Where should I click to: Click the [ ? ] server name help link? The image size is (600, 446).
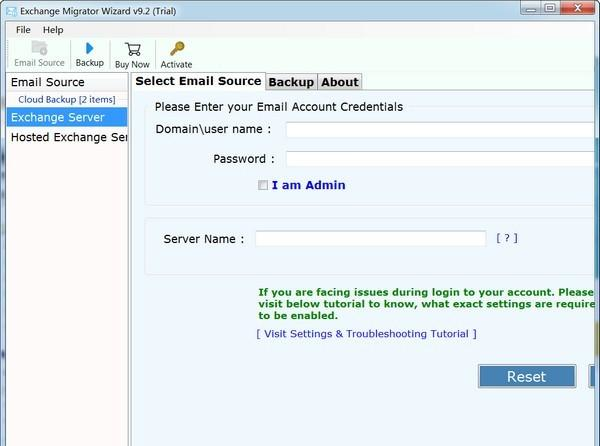coord(507,238)
